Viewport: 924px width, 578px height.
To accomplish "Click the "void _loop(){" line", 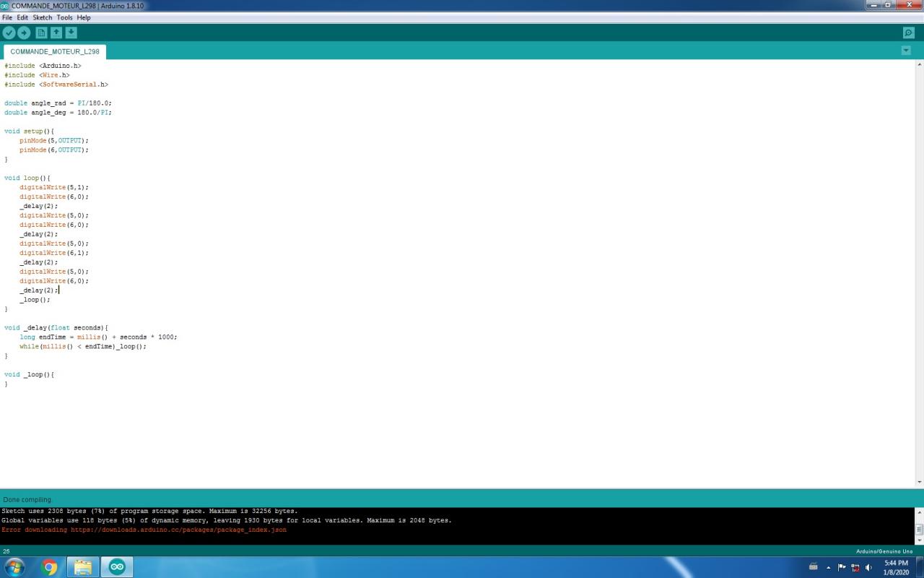I will [29, 375].
